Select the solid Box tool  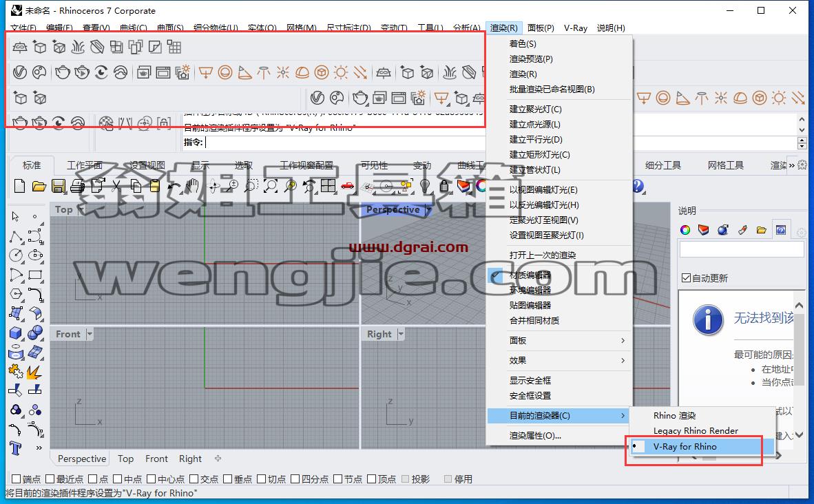[x=16, y=333]
